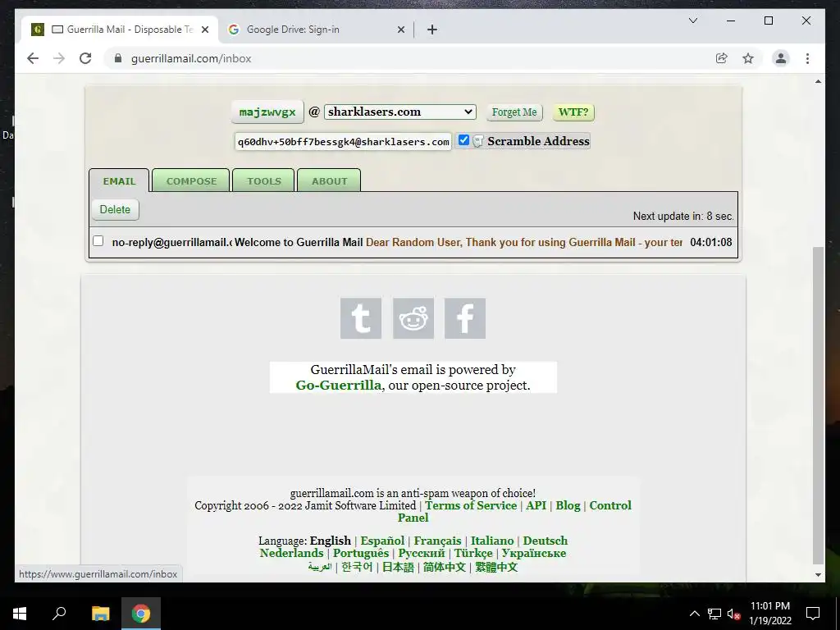Select the welcome email checkbox
This screenshot has height=630, width=840.
click(x=98, y=241)
